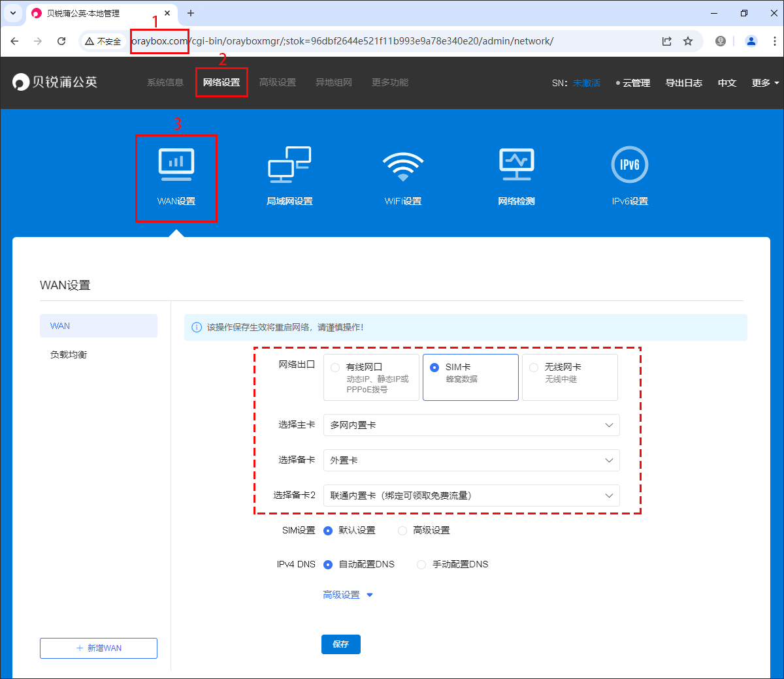Image resolution: width=784 pixels, height=679 pixels.
Task: Open the 局域网设置 computers icon
Action: click(289, 165)
